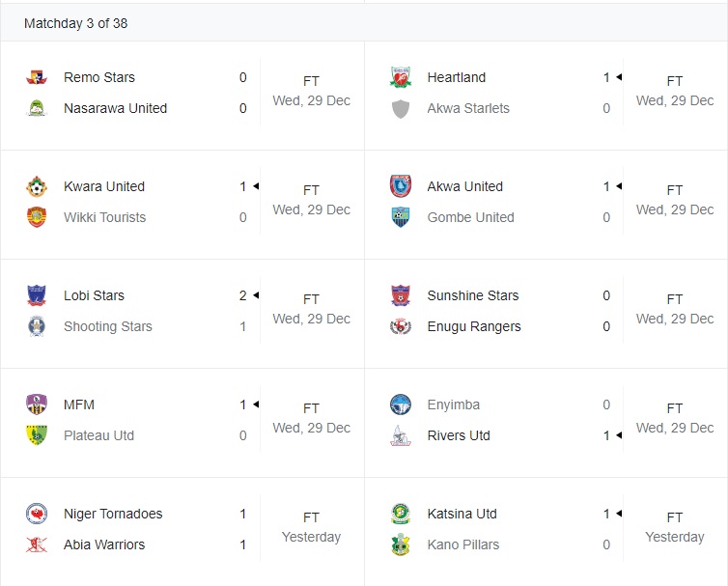This screenshot has height=586, width=728.
Task: Click the Kwara United team badge
Action: point(37,186)
